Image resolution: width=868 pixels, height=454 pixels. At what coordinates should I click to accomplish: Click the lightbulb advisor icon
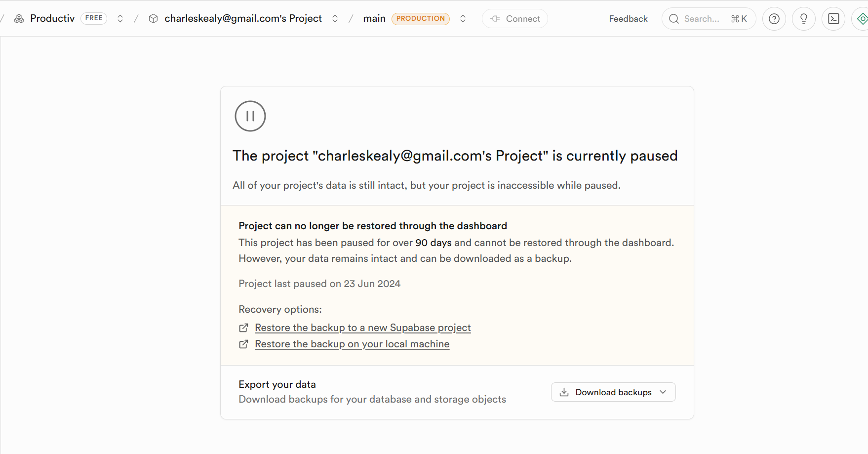[803, 19]
